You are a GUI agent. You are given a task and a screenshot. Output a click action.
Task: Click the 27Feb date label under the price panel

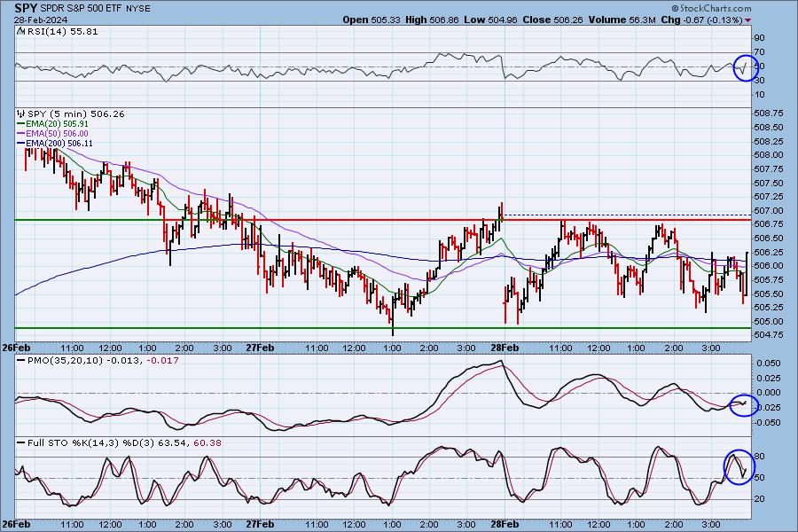click(x=260, y=348)
